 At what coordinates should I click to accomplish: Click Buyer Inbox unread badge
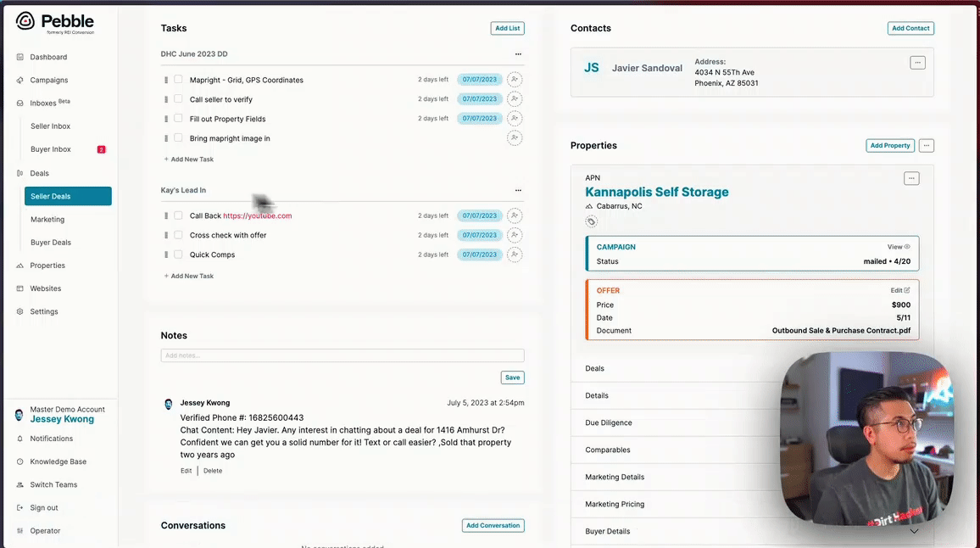click(101, 149)
